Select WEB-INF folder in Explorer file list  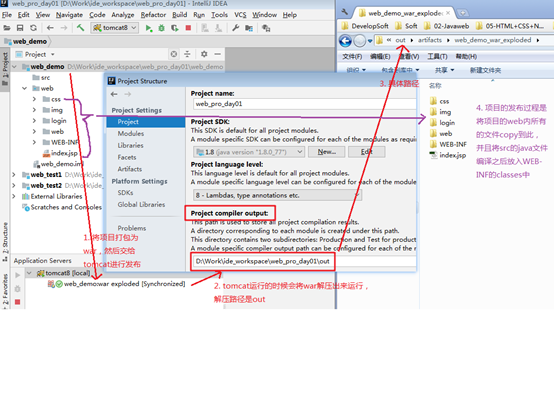448,144
